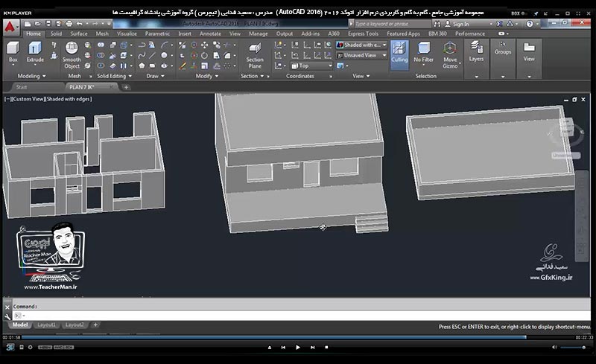Click the Move modify tool icon

(204, 45)
